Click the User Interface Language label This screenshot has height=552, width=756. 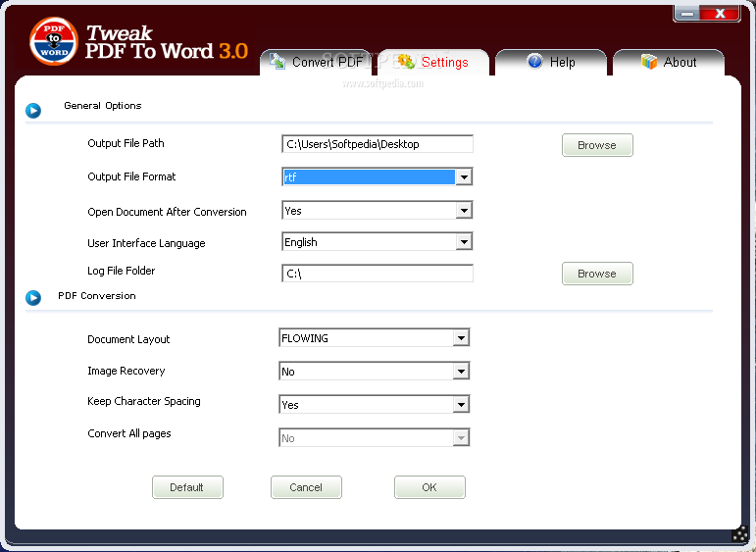(x=146, y=243)
